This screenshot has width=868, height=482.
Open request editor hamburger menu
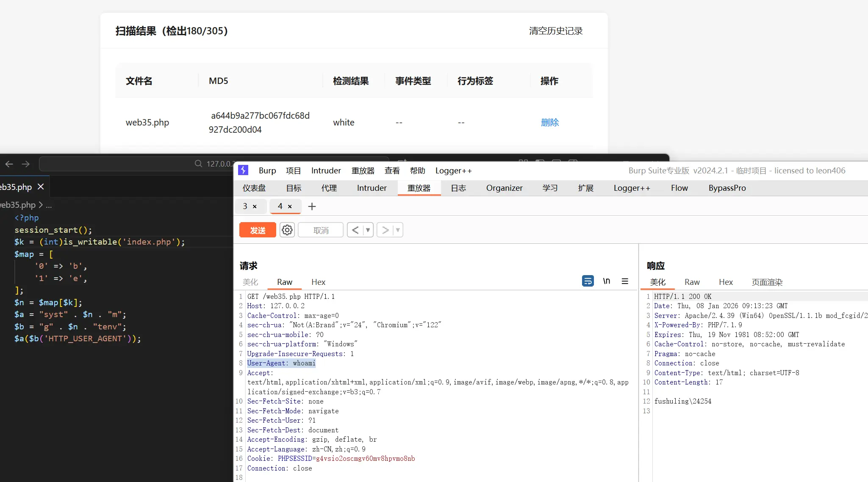click(x=625, y=281)
